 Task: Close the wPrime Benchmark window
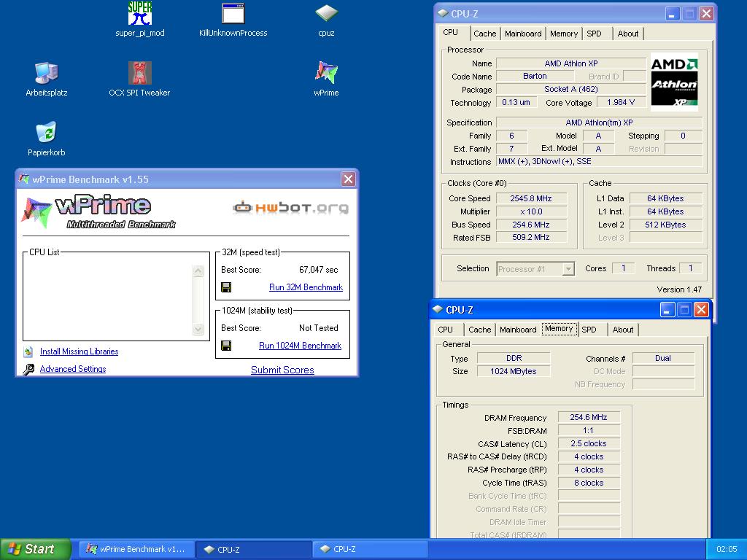(348, 179)
